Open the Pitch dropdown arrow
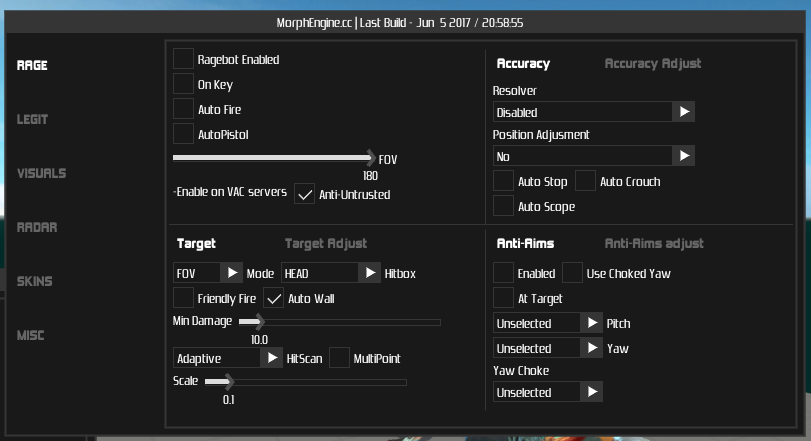The height and width of the screenshot is (441, 811). 592,323
